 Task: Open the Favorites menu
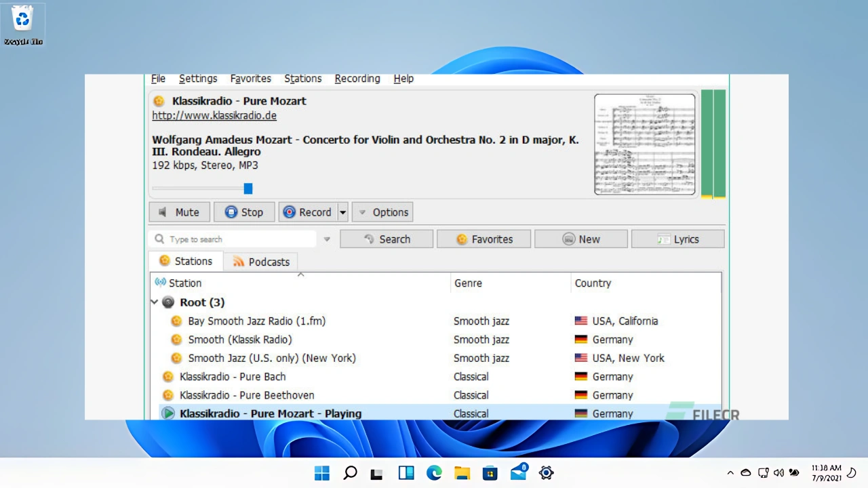tap(250, 79)
